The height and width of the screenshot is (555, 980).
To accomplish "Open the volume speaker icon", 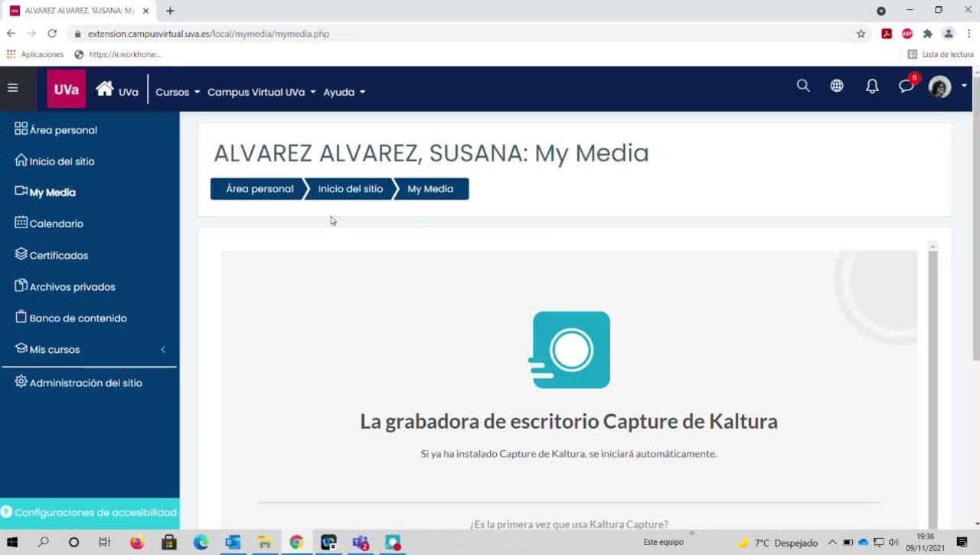I will coord(893,542).
